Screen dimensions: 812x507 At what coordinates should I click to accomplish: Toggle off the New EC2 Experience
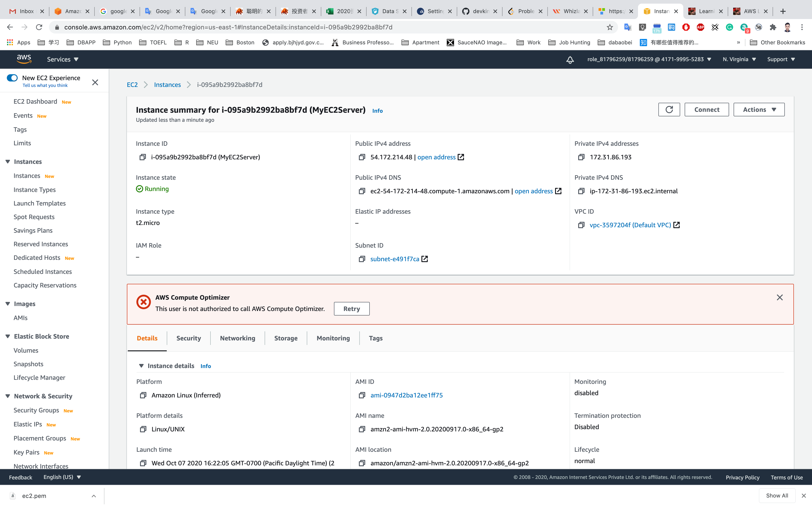[12, 78]
